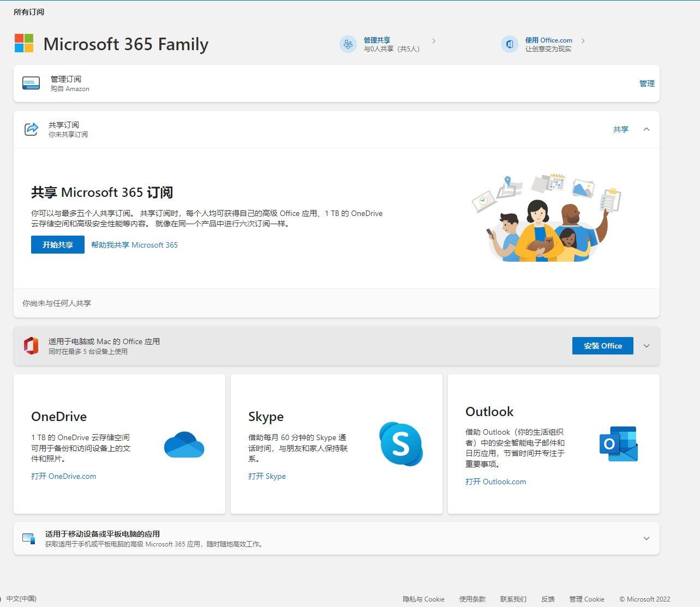Click the family sharing illustration
The width and height of the screenshot is (700, 607).
pyautogui.click(x=546, y=218)
